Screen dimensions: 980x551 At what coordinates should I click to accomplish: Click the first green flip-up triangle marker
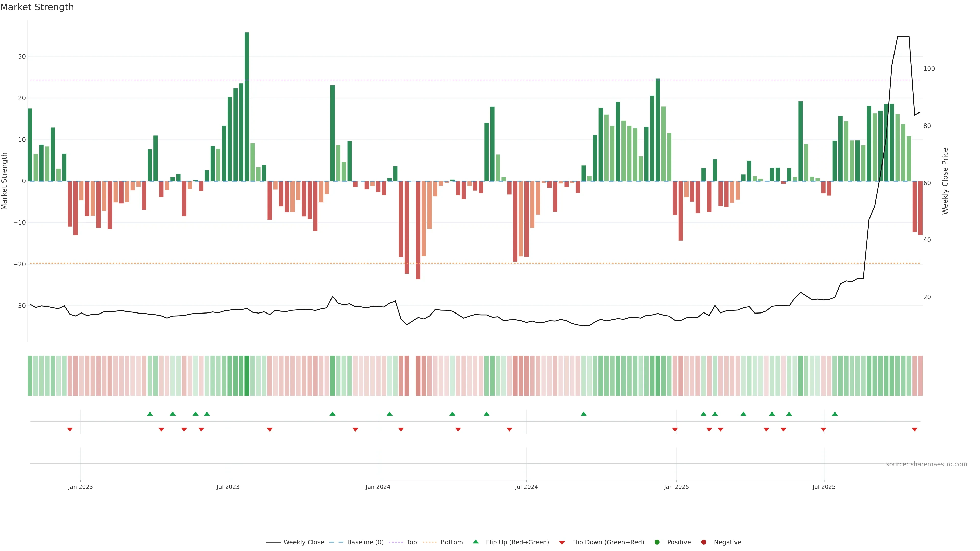coord(150,414)
